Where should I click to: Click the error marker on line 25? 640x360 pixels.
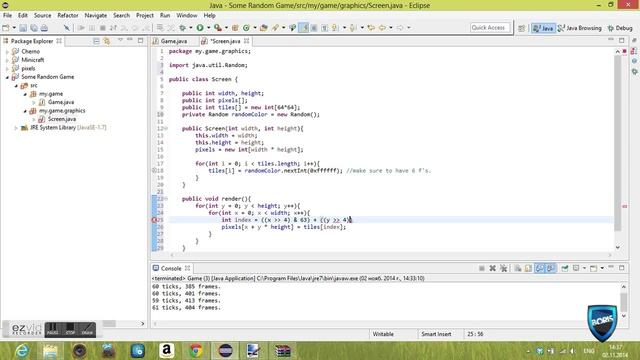[155, 220]
